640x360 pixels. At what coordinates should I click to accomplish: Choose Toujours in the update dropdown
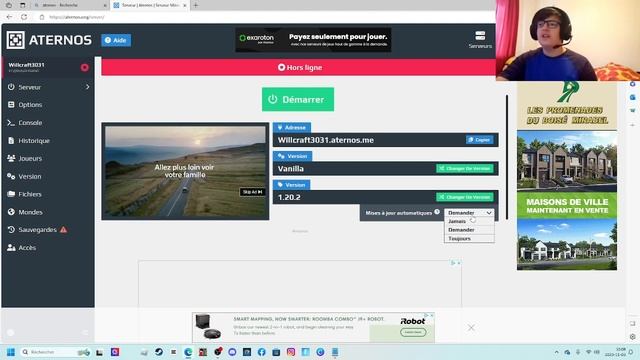(x=469, y=238)
